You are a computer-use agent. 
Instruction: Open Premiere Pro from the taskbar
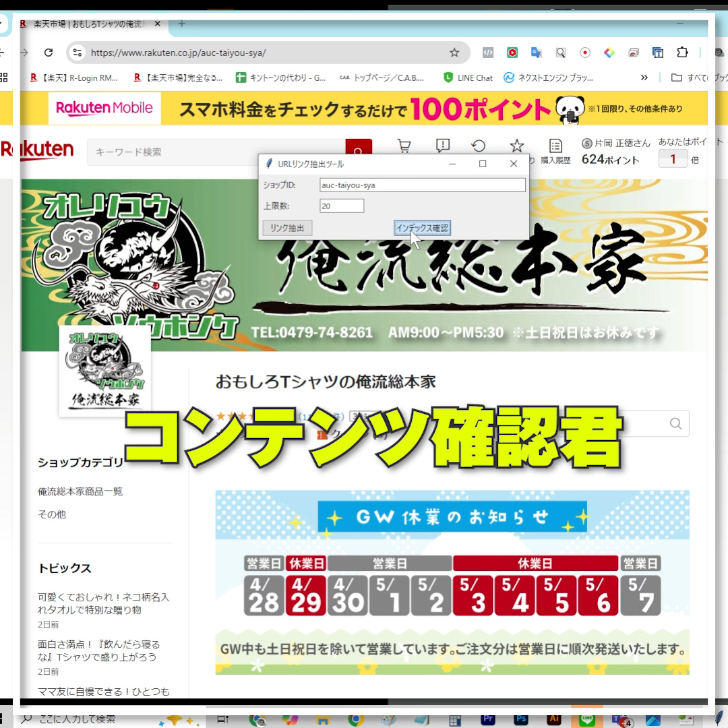[x=487, y=719]
